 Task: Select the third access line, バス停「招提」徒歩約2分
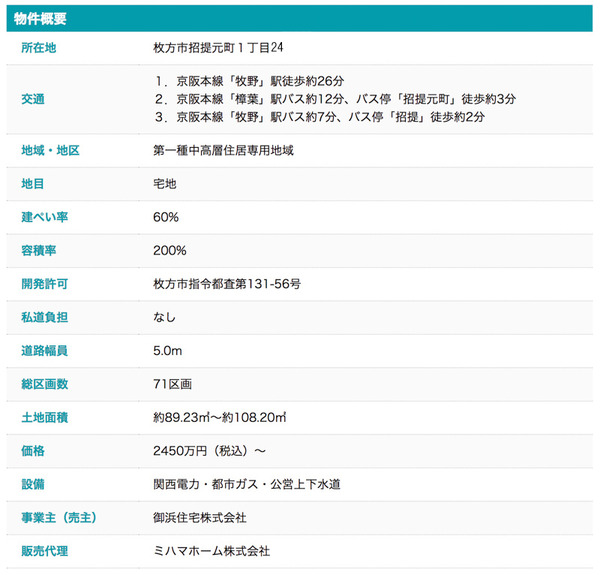(x=320, y=117)
